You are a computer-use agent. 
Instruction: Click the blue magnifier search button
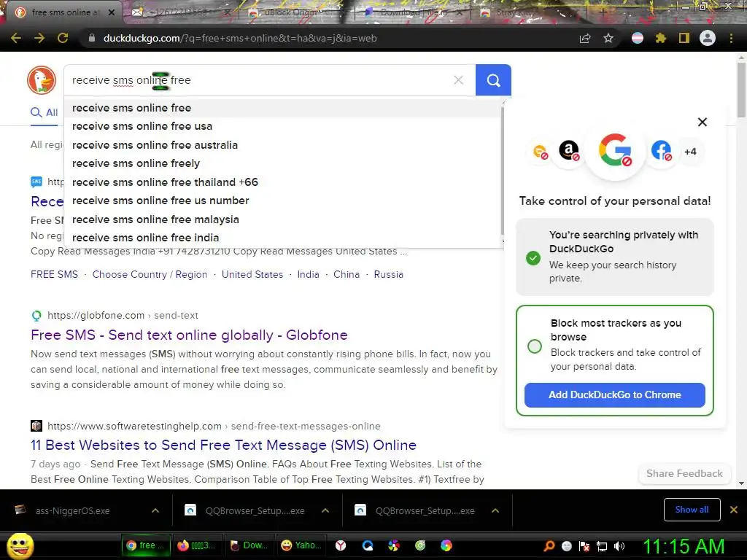coord(493,80)
